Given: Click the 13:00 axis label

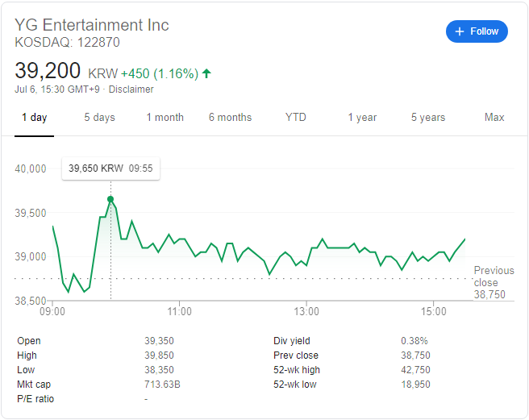Looking at the screenshot, I should (x=306, y=311).
